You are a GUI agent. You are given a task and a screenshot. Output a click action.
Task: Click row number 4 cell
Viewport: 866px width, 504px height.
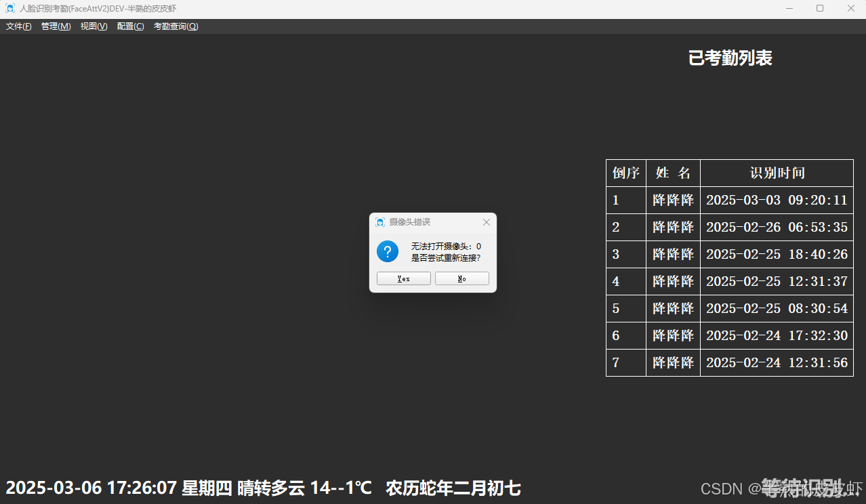(x=626, y=281)
